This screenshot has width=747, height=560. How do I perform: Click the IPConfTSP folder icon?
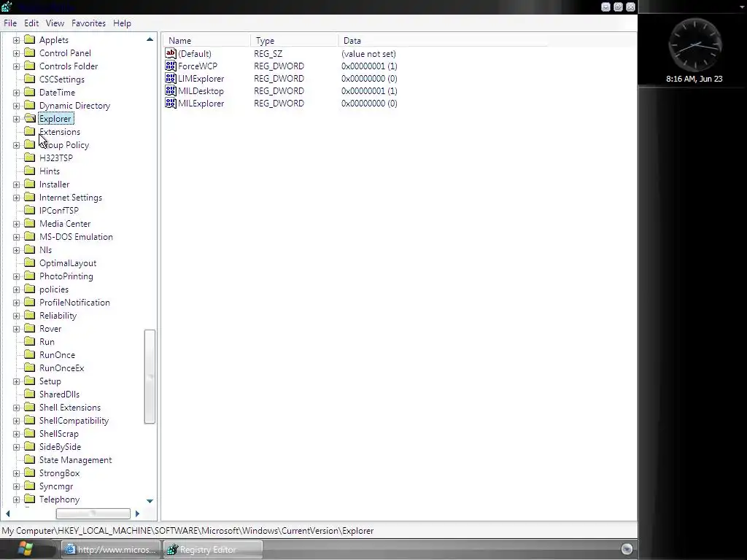(29, 211)
